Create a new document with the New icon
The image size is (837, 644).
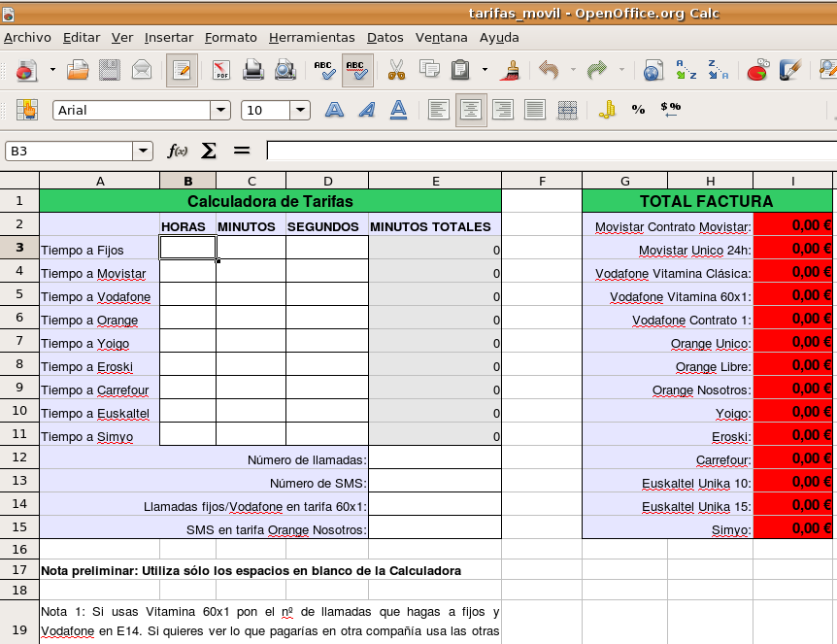pyautogui.click(x=26, y=70)
